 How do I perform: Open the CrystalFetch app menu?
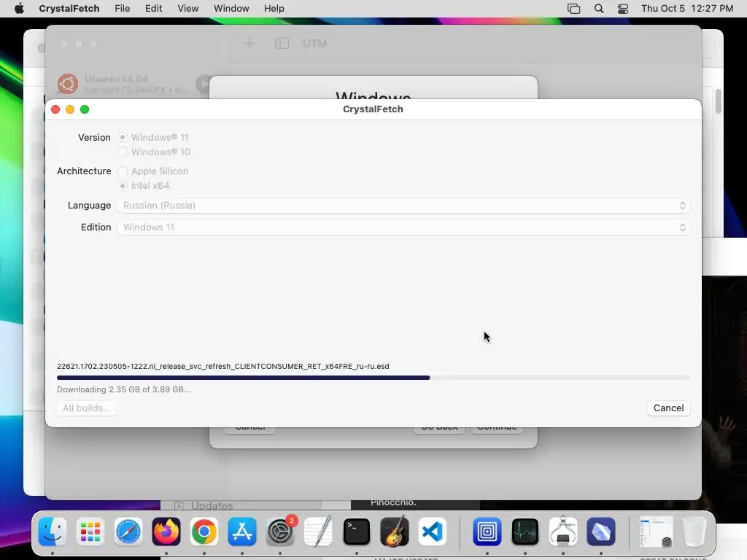[x=69, y=9]
